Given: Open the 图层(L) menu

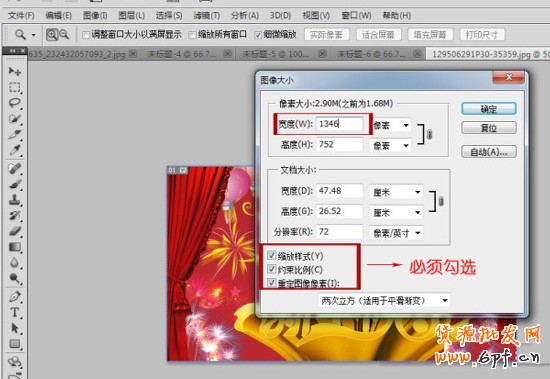Looking at the screenshot, I should tap(132, 15).
